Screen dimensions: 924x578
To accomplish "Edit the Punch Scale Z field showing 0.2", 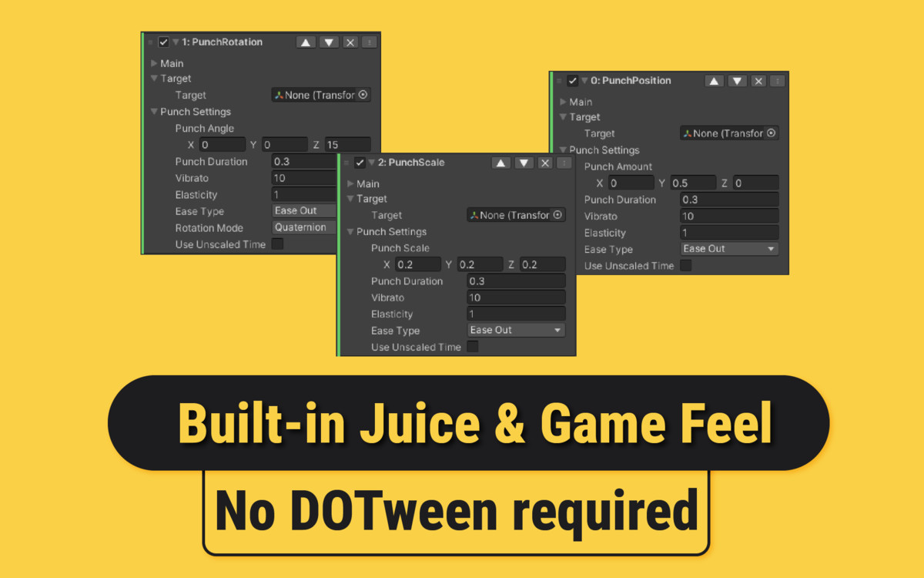I will pyautogui.click(x=543, y=264).
